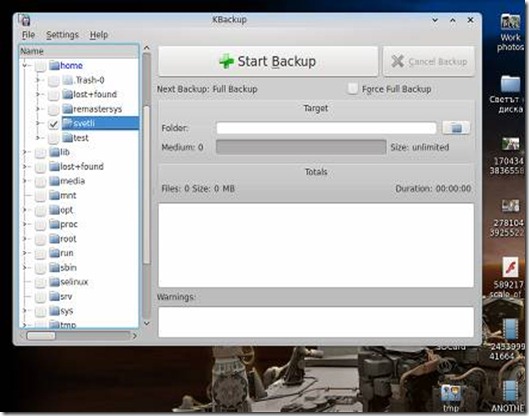Open the Settings menu
529x416 pixels.
click(62, 35)
